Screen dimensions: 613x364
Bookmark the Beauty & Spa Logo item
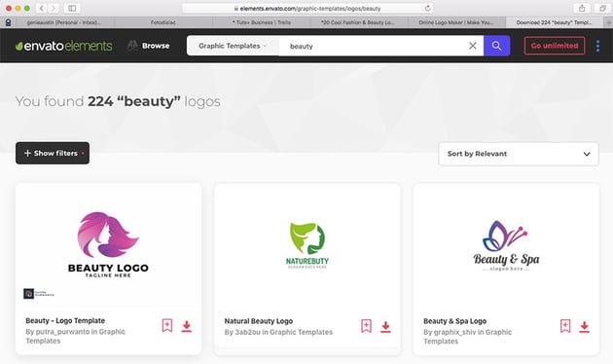point(565,326)
